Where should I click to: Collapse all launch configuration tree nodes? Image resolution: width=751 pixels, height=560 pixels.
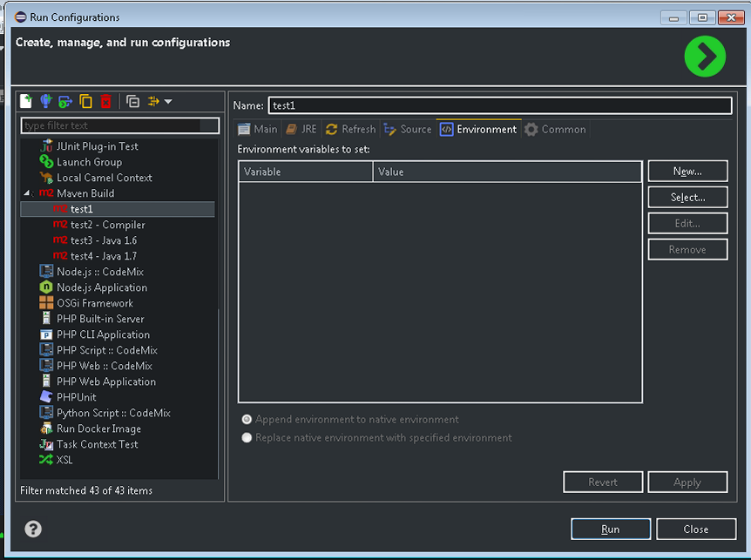[132, 101]
